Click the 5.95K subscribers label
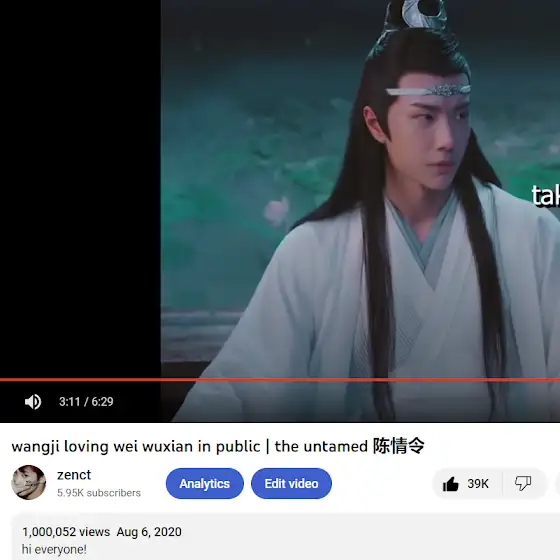 pos(99,493)
